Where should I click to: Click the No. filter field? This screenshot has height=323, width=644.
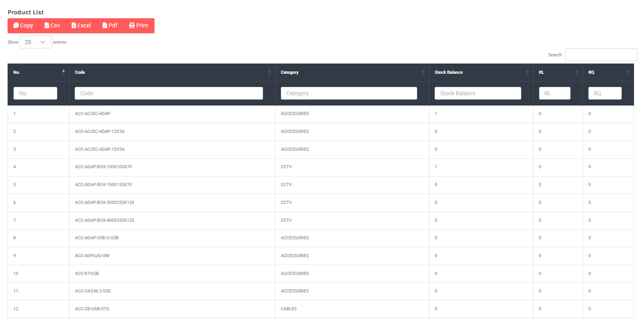35,93
